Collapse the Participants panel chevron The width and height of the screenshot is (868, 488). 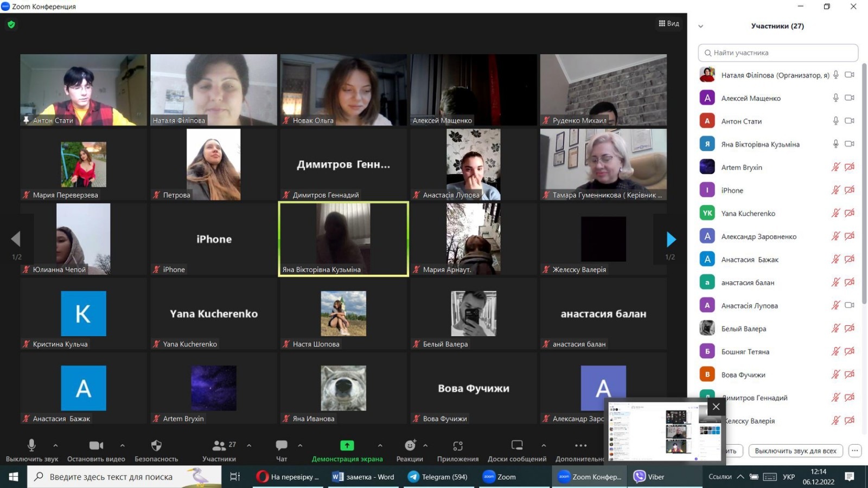[700, 26]
